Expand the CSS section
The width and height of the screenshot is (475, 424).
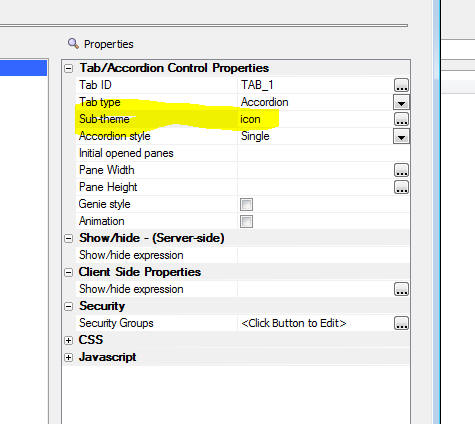coord(69,340)
